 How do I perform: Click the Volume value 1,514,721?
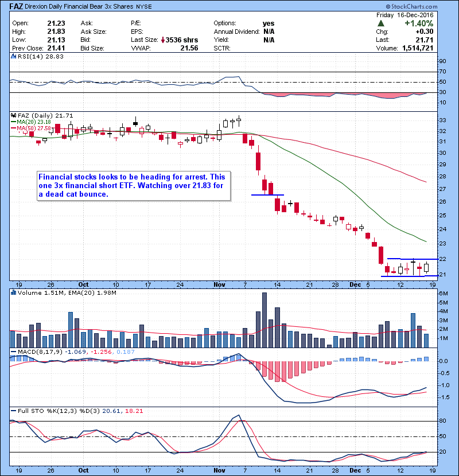pos(418,48)
